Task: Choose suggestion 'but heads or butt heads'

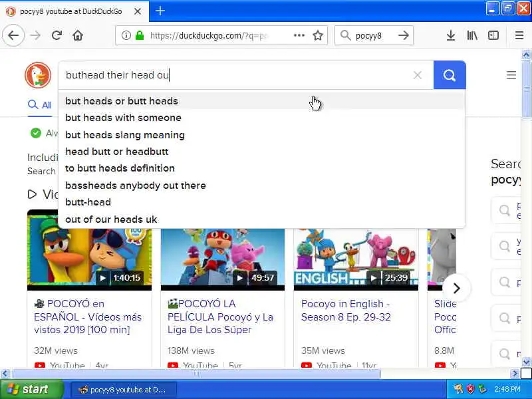Action: click(261, 101)
